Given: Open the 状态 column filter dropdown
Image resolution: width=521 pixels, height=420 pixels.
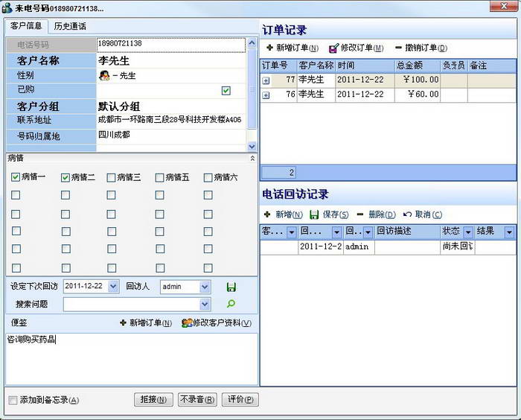Looking at the screenshot, I should point(468,232).
